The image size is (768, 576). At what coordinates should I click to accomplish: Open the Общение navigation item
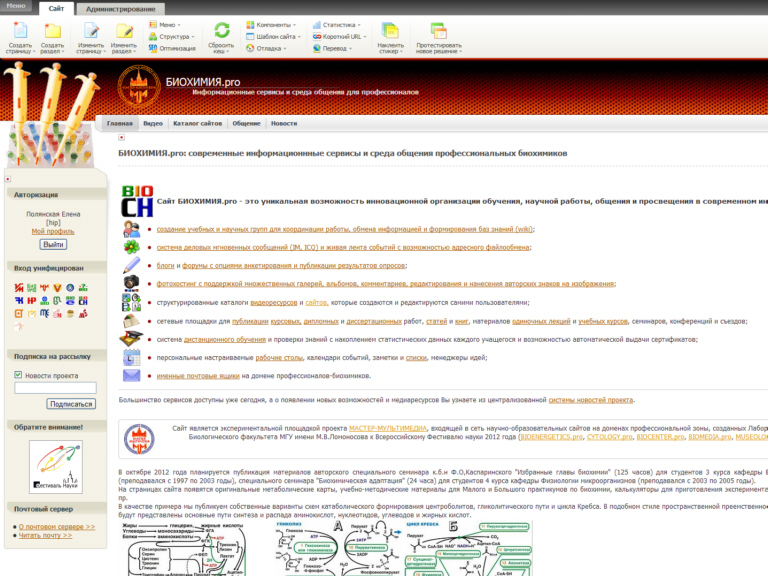(x=246, y=123)
